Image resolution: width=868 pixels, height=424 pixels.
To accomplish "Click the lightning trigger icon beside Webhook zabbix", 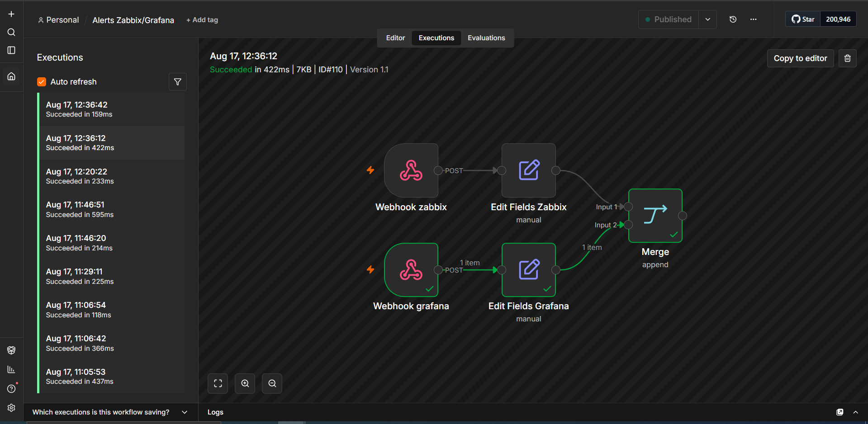I will coord(370,170).
